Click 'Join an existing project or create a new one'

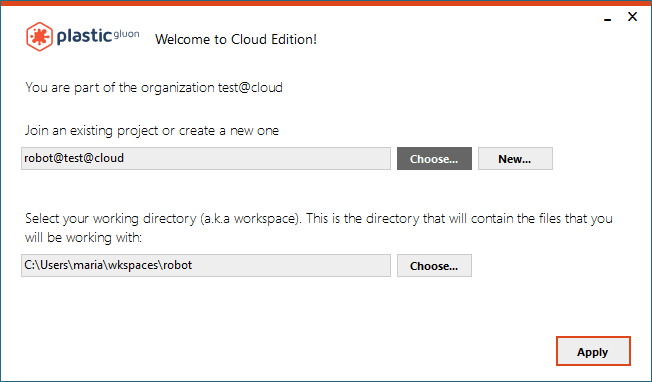152,131
